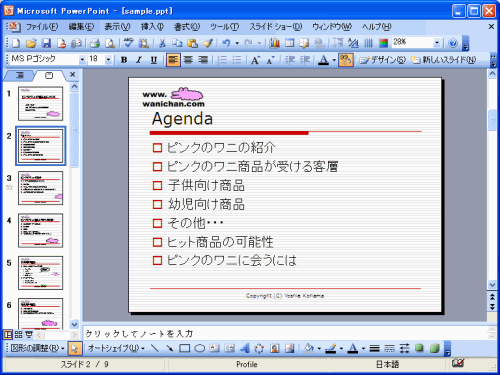The image size is (500, 375).
Task: Open the zoom percentage dropdown
Action: [x=437, y=43]
